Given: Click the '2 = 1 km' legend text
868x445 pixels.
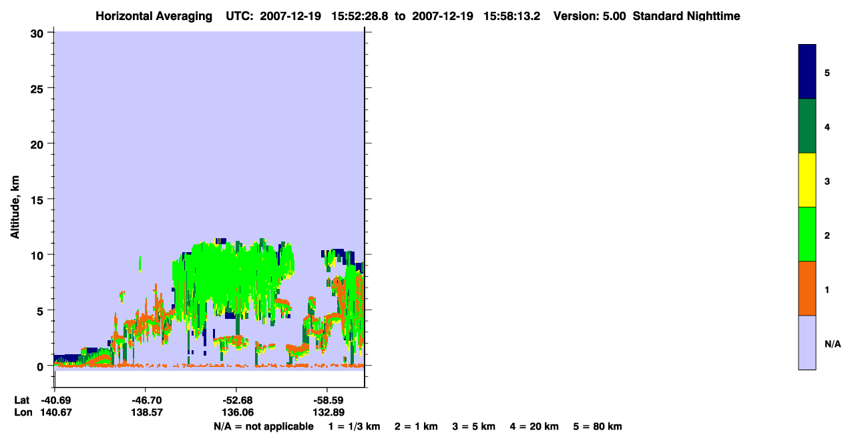Looking at the screenshot, I should pyautogui.click(x=417, y=426).
